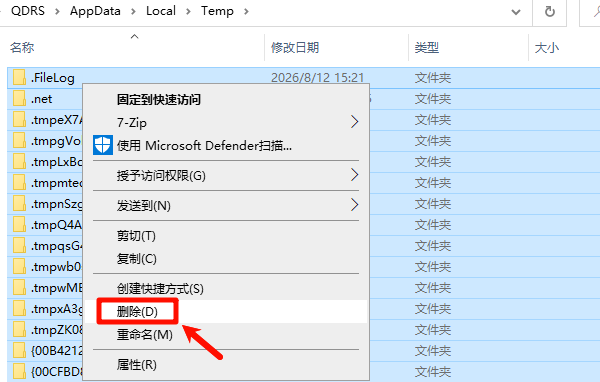Click folder icon of {00CFBD row

tap(19, 371)
